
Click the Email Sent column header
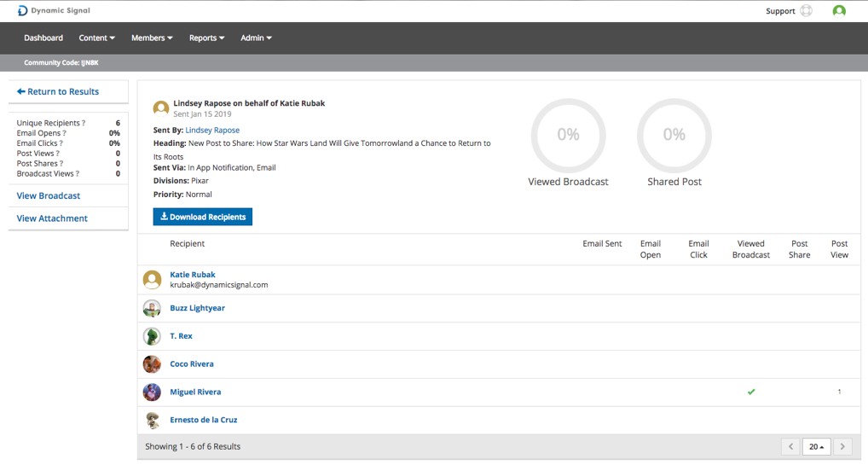tap(602, 244)
